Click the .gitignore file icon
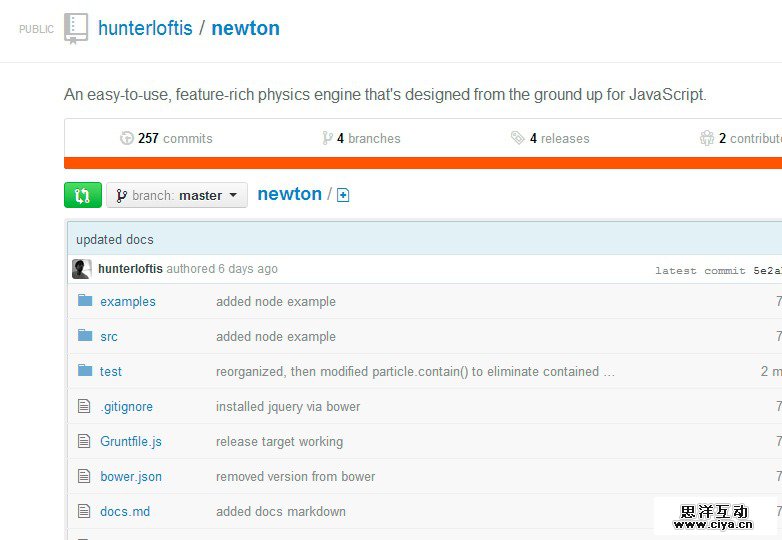782x540 pixels. tap(84, 406)
